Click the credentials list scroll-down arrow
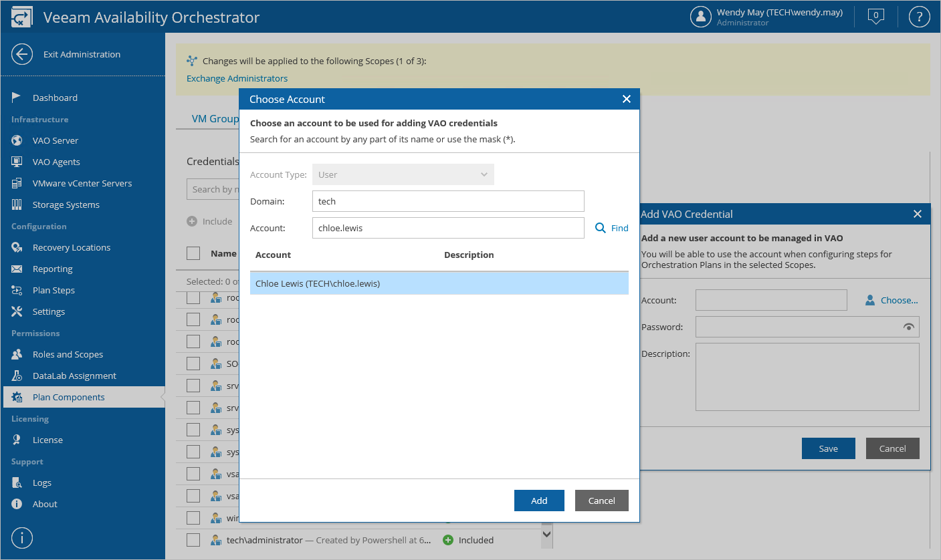941x560 pixels. pyautogui.click(x=547, y=533)
